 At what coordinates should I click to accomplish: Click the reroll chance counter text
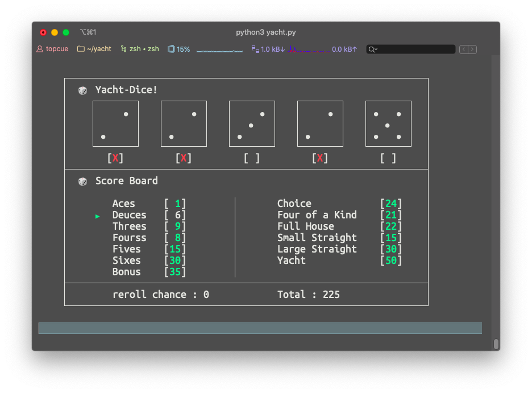pyautogui.click(x=161, y=295)
